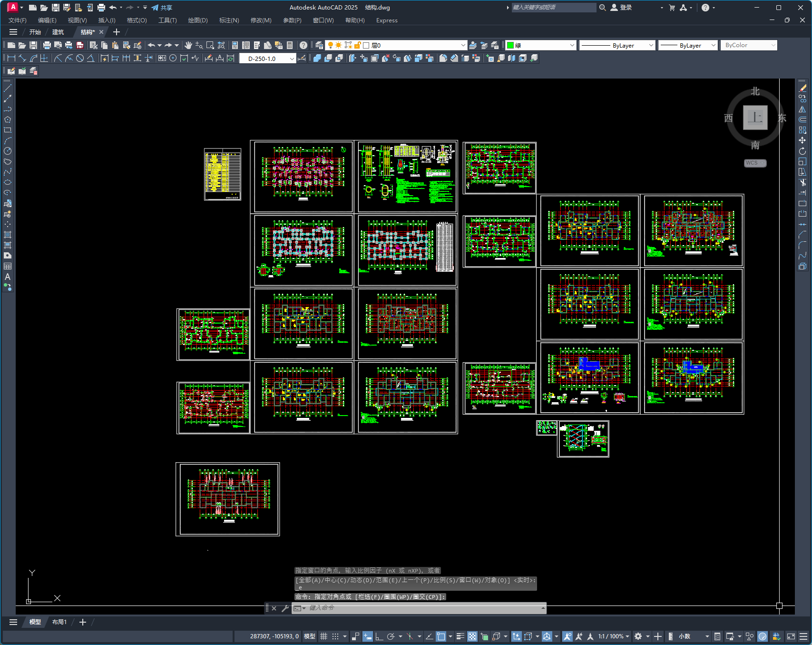
Task: Toggle ortho mode in status bar
Action: (x=379, y=636)
